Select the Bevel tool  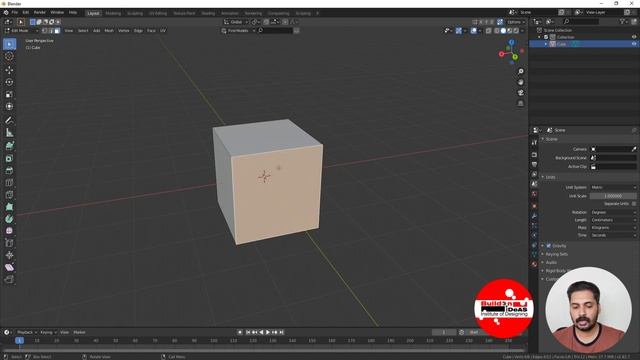[x=9, y=171]
